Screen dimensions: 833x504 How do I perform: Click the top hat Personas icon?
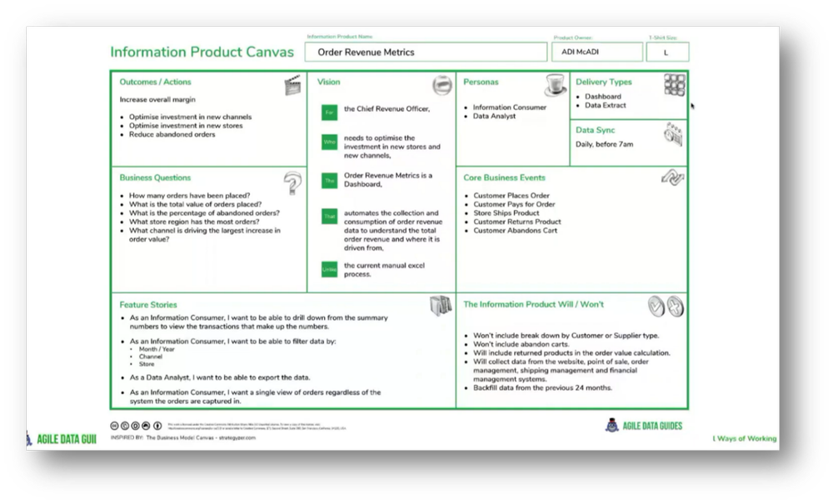click(x=556, y=85)
